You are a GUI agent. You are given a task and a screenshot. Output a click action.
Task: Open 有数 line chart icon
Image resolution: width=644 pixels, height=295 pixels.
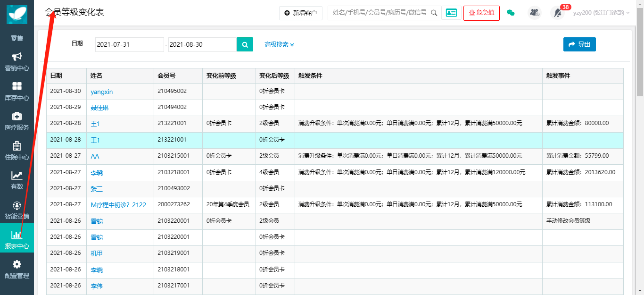coord(17,176)
